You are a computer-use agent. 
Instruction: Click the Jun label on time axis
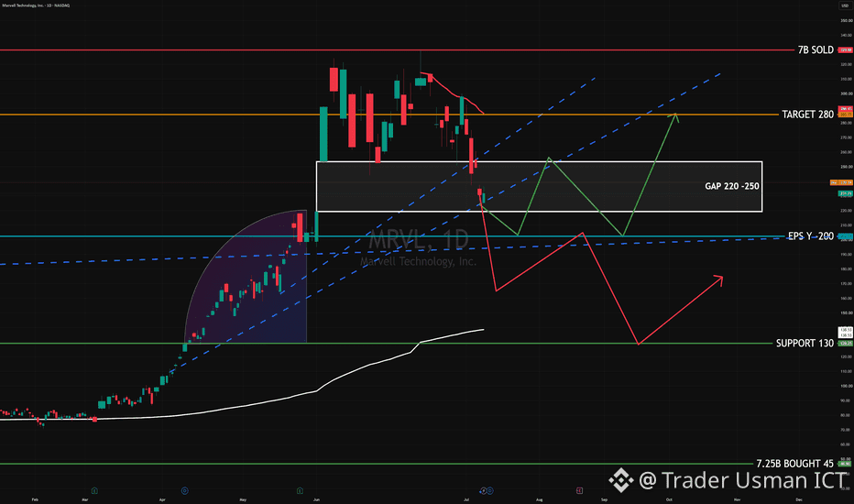point(317,499)
